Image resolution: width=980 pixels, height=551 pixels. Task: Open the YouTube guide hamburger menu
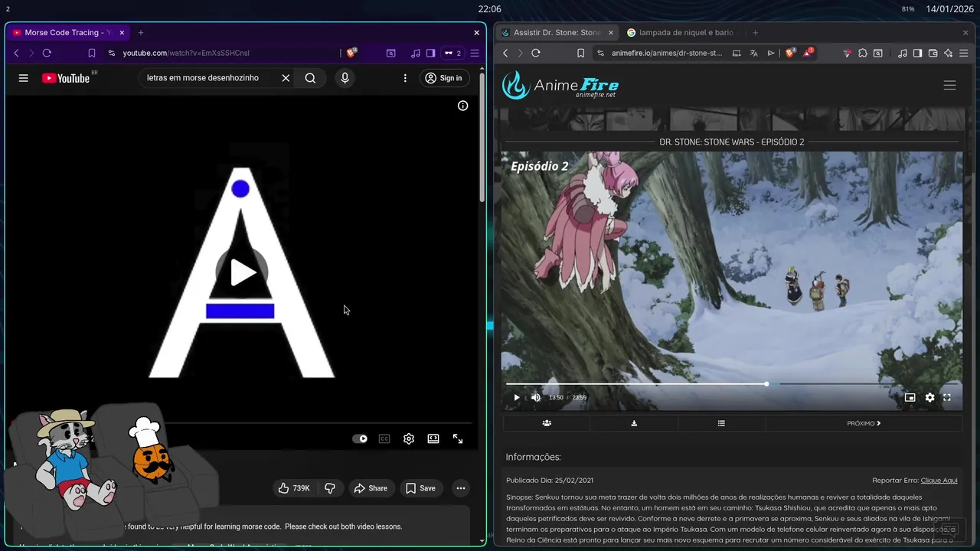click(x=24, y=78)
